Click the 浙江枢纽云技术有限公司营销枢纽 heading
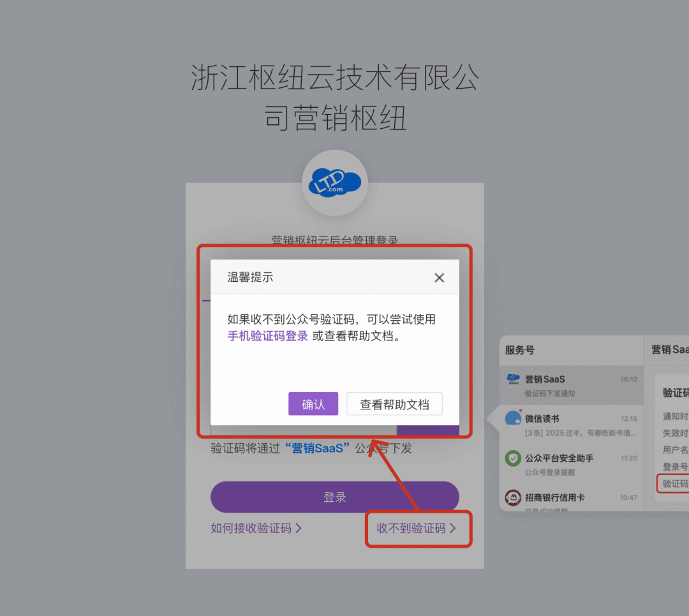689x616 pixels. [x=335, y=98]
